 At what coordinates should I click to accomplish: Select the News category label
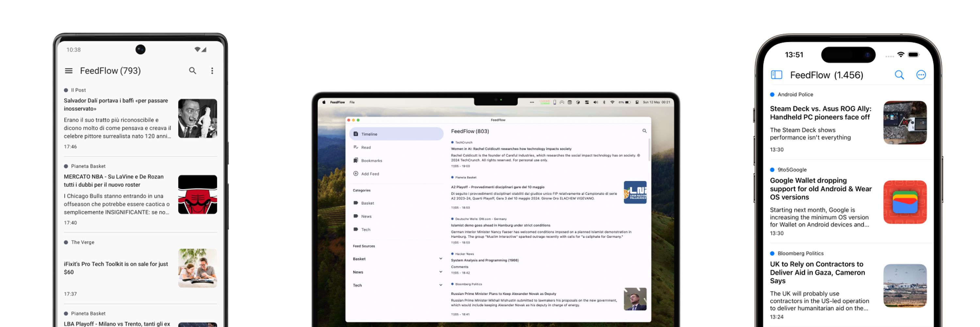[367, 216]
